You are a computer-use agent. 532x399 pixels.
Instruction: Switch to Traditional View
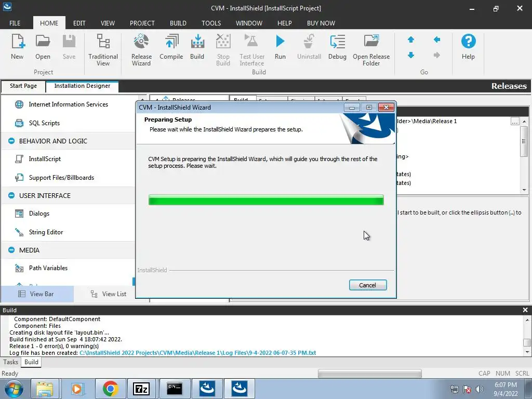(x=103, y=50)
